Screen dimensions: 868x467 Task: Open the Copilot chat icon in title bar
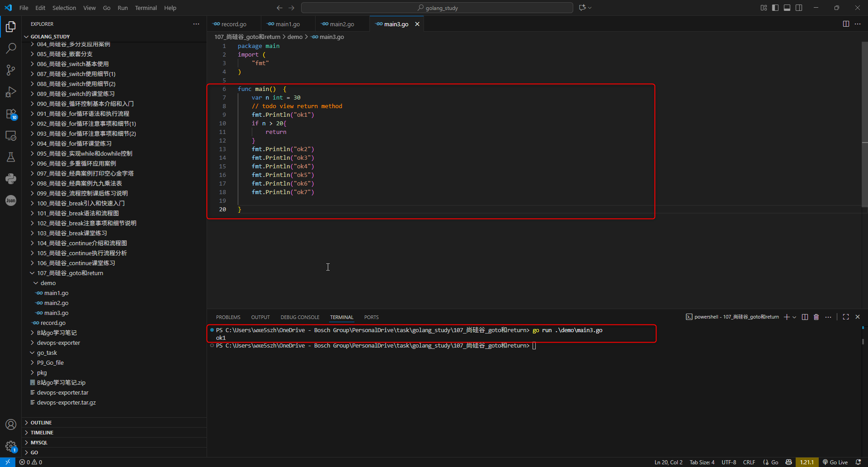(x=582, y=8)
